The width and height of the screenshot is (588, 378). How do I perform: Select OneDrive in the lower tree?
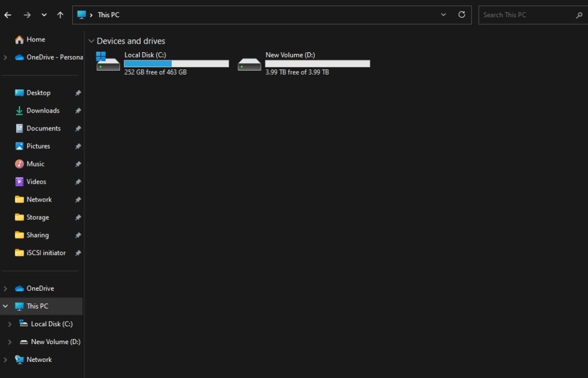pyautogui.click(x=40, y=288)
